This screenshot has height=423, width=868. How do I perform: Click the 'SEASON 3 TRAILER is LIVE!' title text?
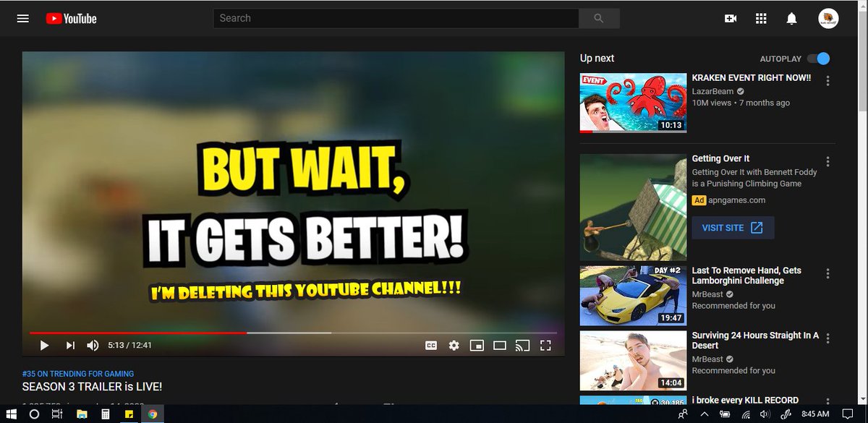click(92, 387)
